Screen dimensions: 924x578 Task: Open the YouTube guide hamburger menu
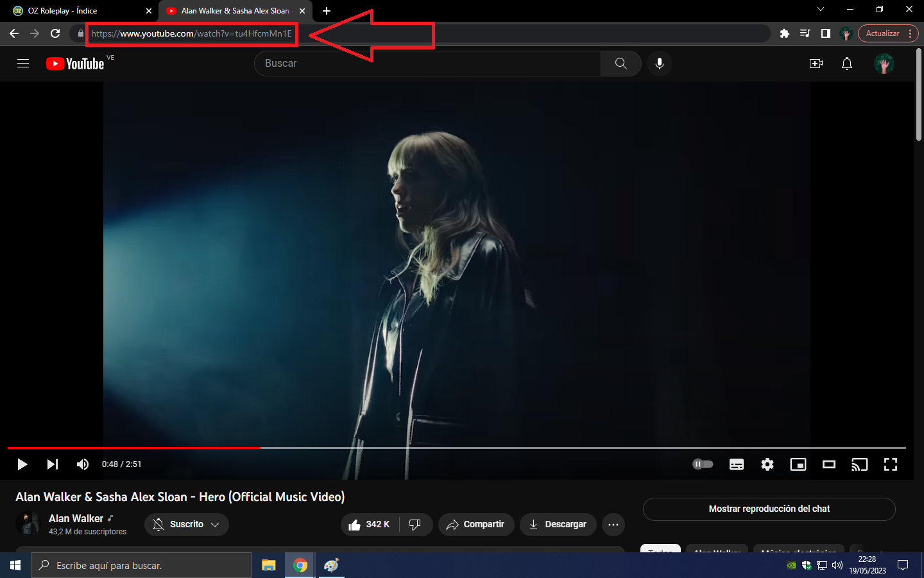click(23, 64)
